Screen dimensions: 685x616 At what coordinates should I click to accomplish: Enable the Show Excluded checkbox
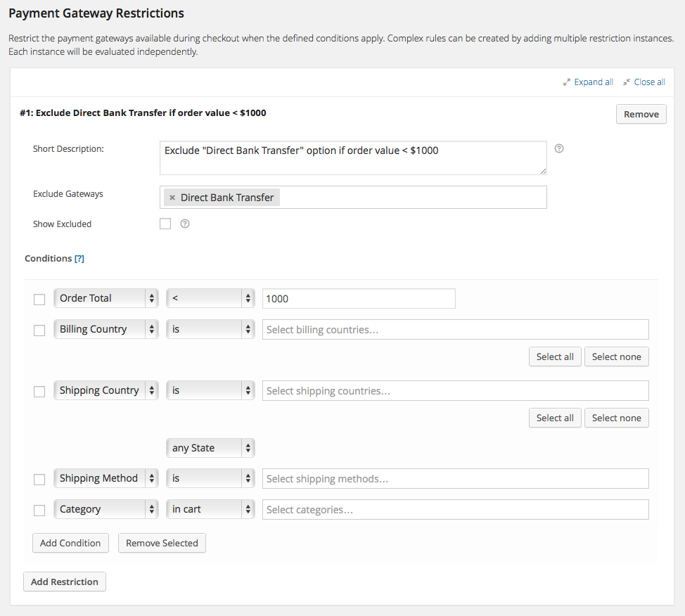tap(165, 224)
